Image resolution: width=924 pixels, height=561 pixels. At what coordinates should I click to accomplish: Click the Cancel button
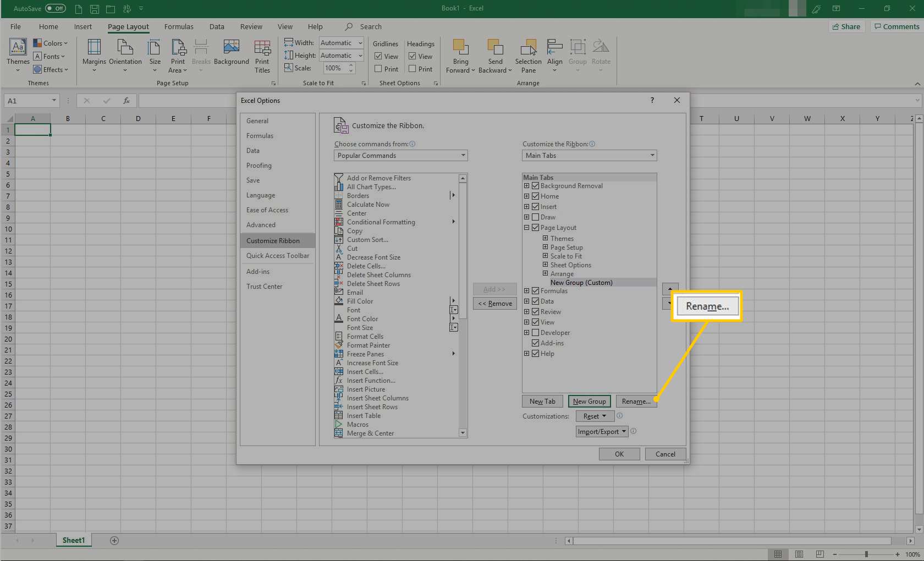[x=665, y=454]
